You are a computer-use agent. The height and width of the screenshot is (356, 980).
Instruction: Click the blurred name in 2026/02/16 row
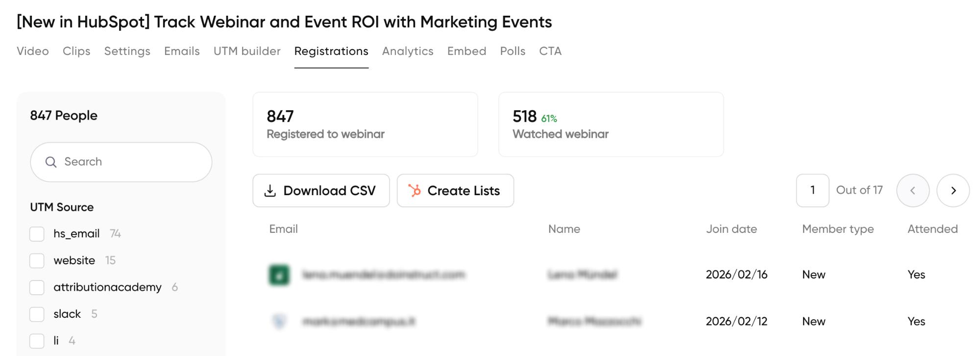[583, 275]
